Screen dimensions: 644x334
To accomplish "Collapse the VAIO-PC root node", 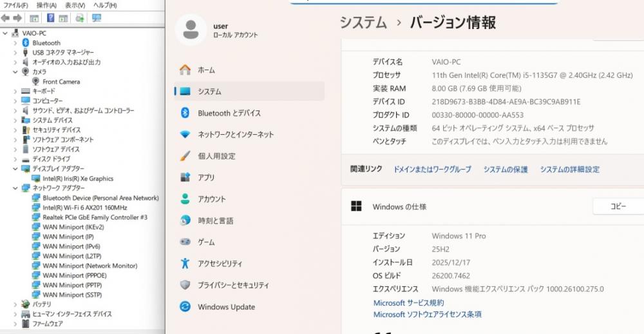I will (x=5, y=34).
